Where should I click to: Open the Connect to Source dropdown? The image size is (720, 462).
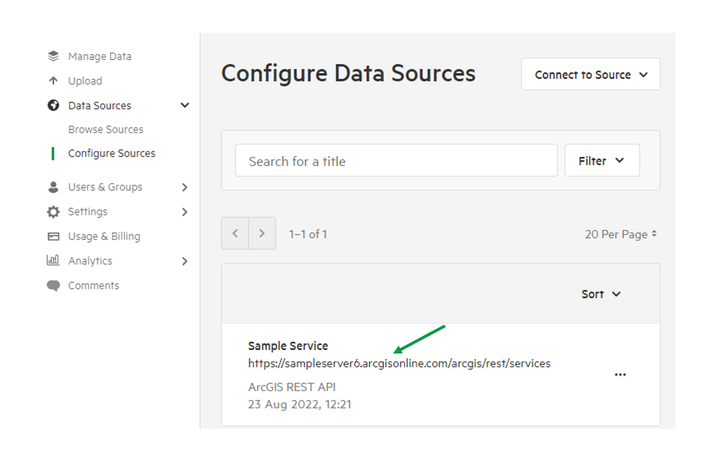click(591, 74)
